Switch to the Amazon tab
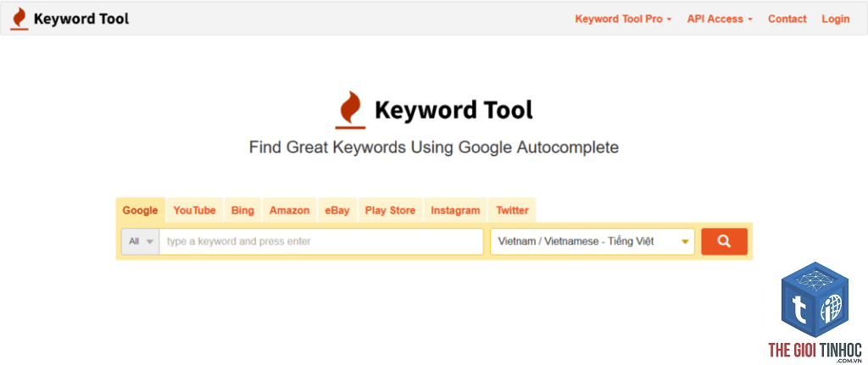The width and height of the screenshot is (868, 365). coord(290,210)
